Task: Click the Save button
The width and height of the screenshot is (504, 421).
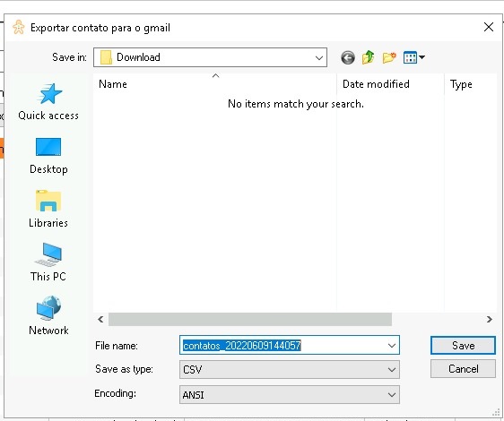Action: point(463,346)
